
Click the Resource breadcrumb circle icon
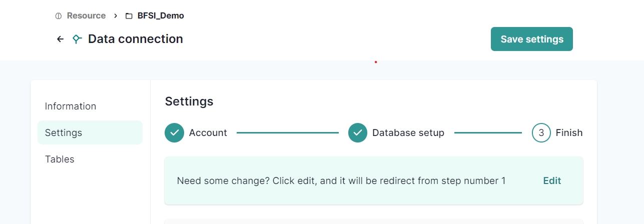[x=58, y=16]
